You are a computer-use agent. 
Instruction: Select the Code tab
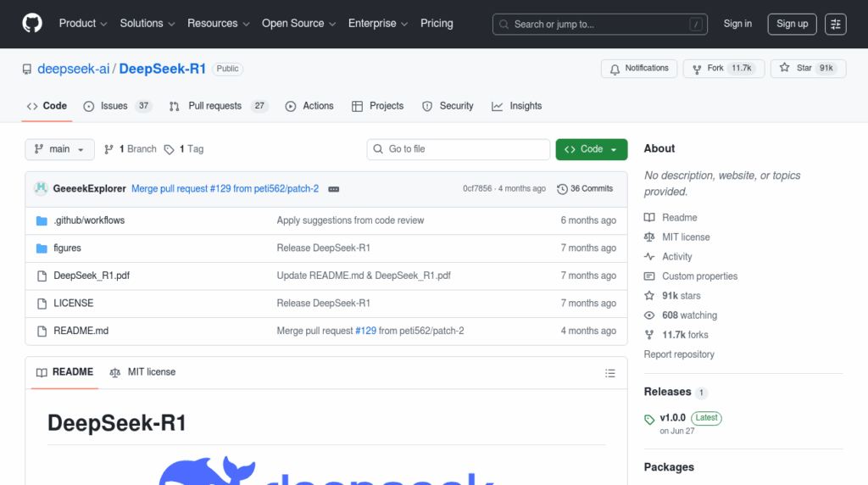[x=47, y=106]
